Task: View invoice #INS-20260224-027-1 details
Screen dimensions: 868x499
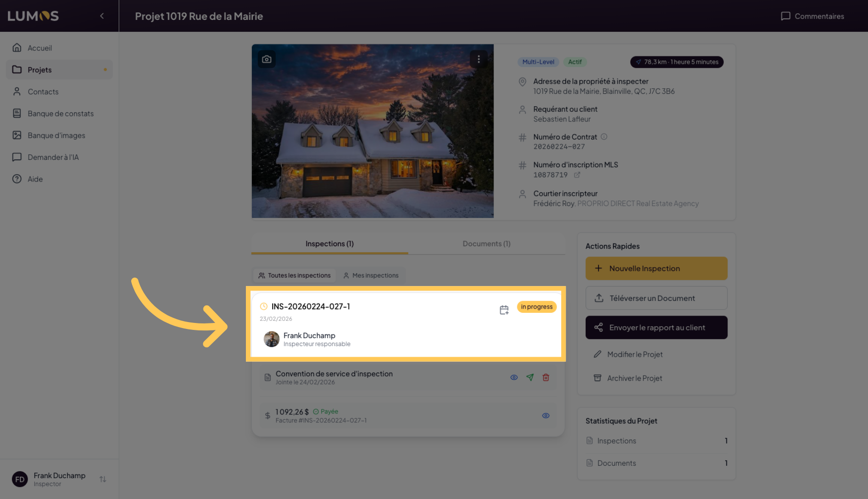Action: tap(545, 415)
